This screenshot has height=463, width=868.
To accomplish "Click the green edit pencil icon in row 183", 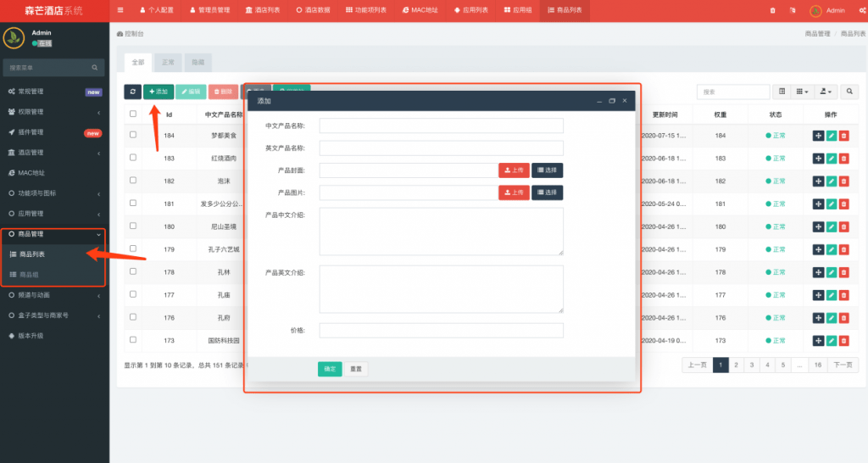I will (x=831, y=159).
